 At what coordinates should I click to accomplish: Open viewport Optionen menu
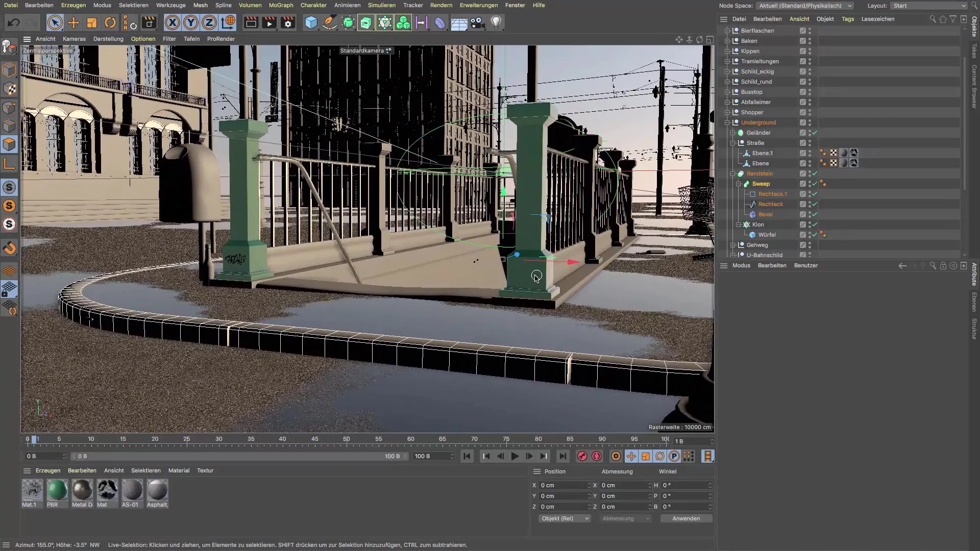(143, 39)
